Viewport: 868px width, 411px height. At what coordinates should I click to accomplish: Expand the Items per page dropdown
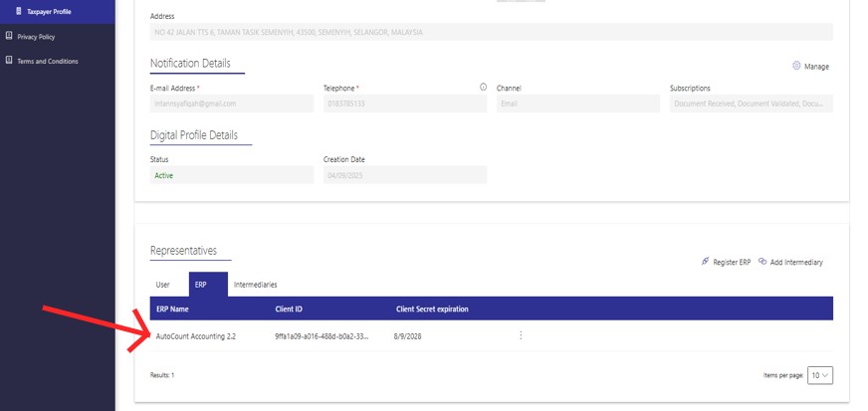coord(820,375)
